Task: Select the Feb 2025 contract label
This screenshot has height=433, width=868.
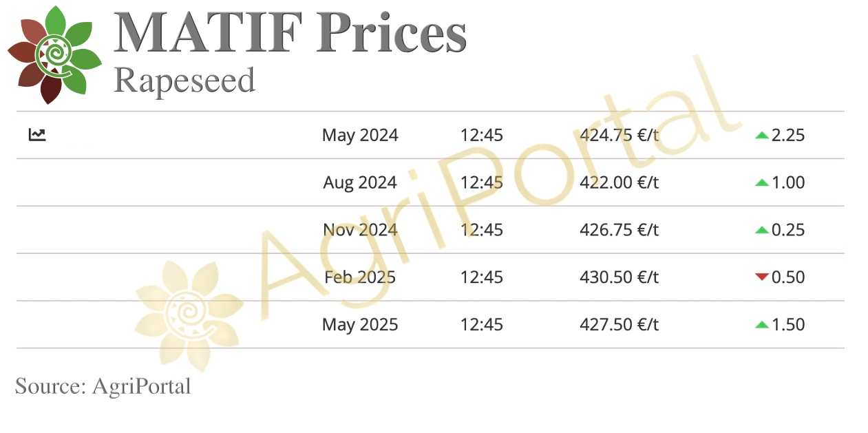Action: tap(360, 277)
